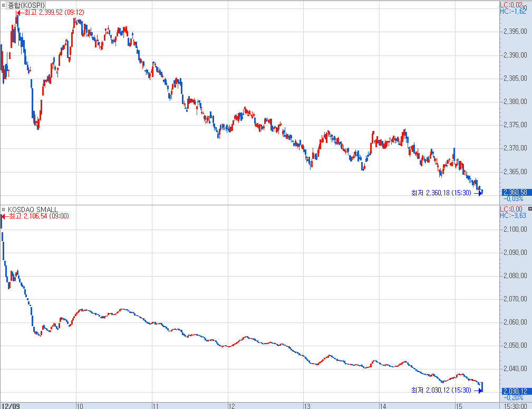Click the HC:-3.63 indicator in the KOSDAQ panel
This screenshot has height=409, width=532.
pyautogui.click(x=512, y=215)
